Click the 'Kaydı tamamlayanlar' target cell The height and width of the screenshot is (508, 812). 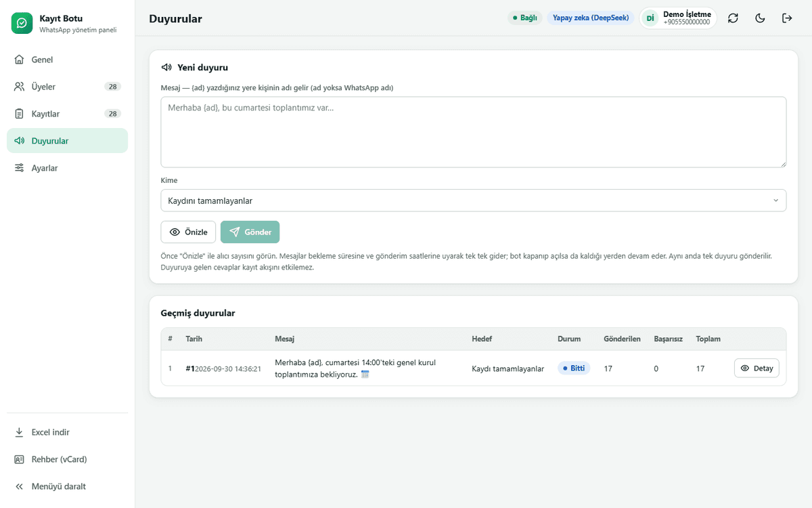(507, 368)
